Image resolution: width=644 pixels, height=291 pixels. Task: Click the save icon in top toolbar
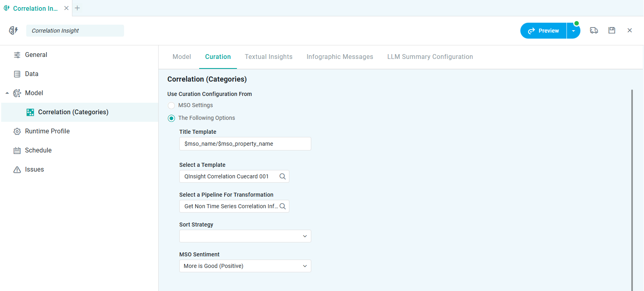pos(612,30)
